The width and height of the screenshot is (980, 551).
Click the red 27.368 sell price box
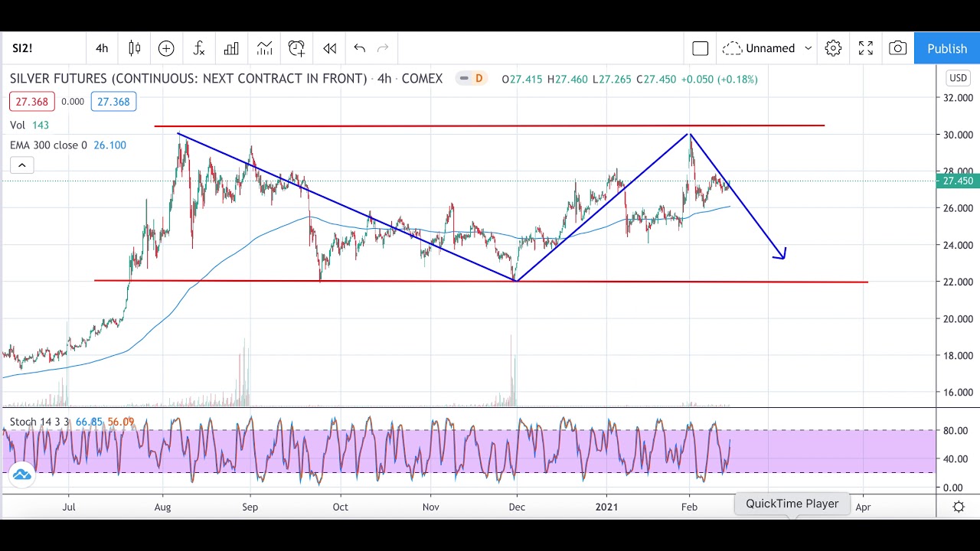pyautogui.click(x=31, y=102)
